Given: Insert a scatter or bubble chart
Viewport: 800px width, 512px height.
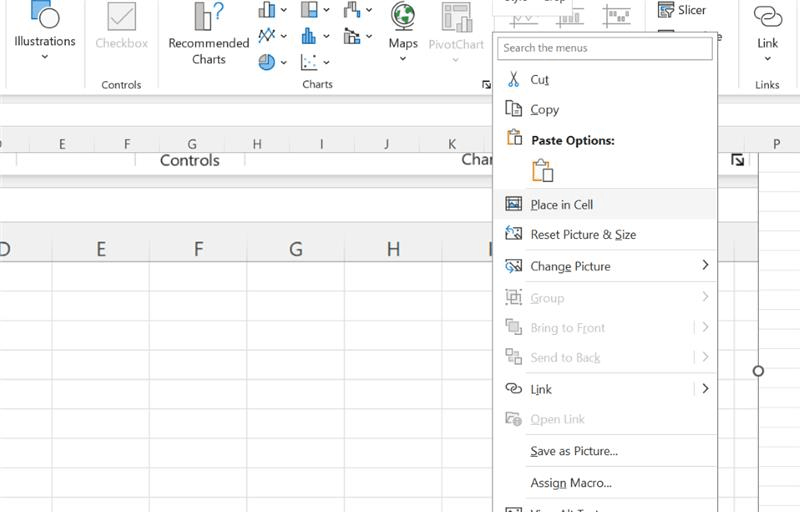Looking at the screenshot, I should pyautogui.click(x=309, y=62).
